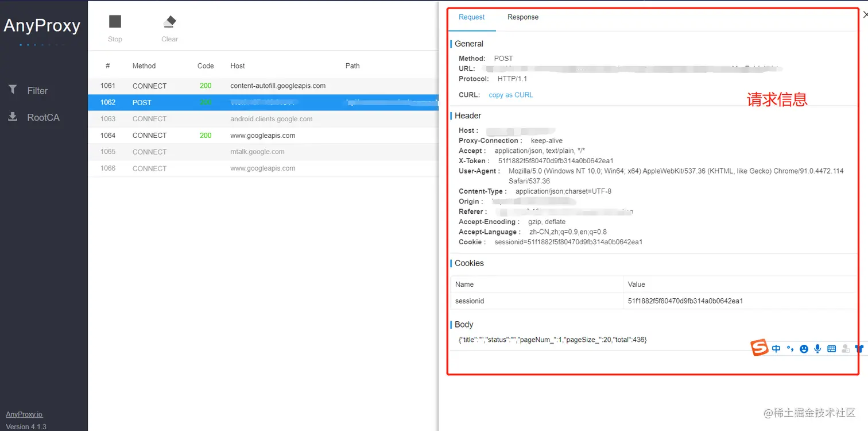Click the sessionid cookie name cell
Viewport: 868px width, 431px height.
(x=537, y=301)
